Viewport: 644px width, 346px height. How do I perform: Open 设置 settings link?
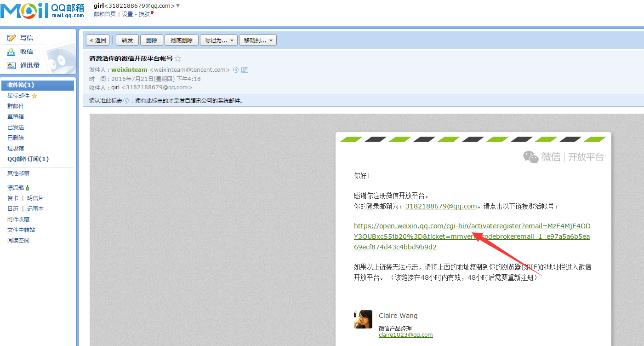[127, 14]
